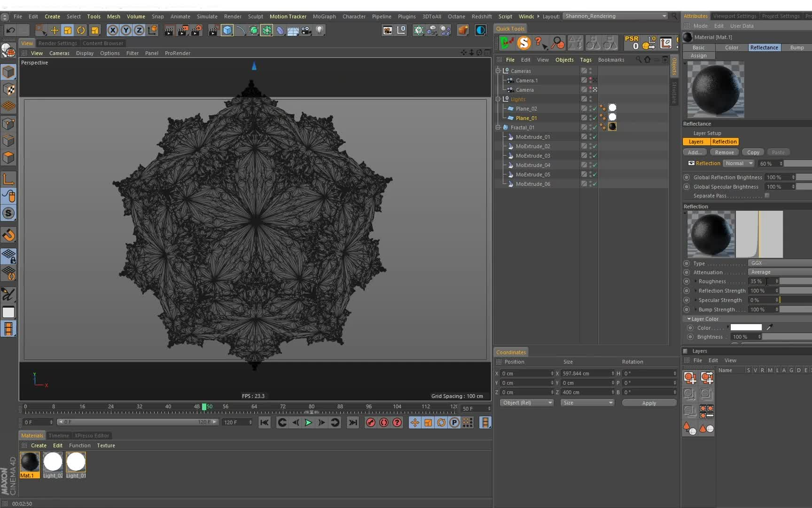812x508 pixels.
Task: Toggle the X axis lock icon
Action: (x=113, y=30)
